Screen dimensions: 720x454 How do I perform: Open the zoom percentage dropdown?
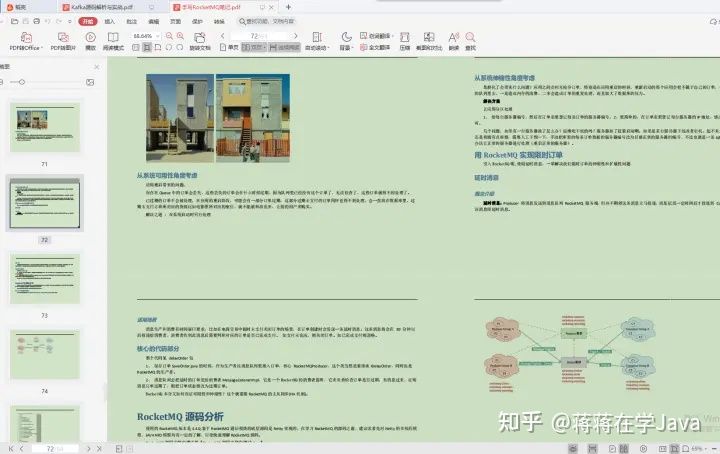pos(158,36)
